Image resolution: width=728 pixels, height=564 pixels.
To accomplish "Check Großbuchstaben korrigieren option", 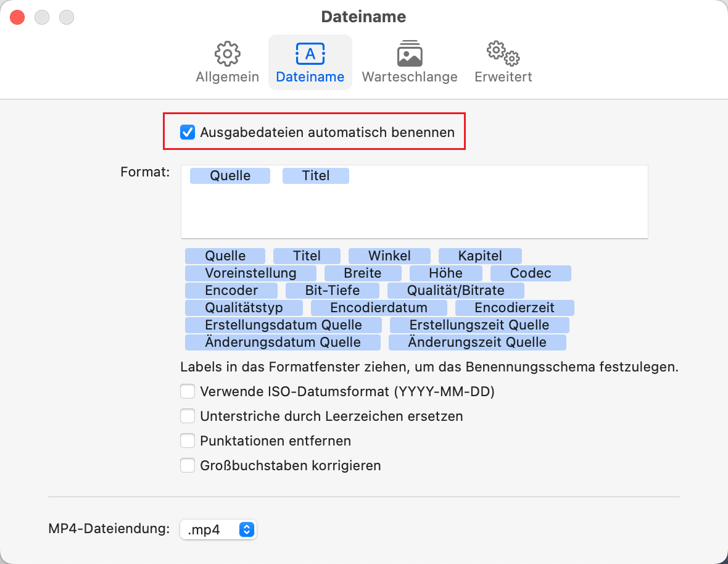I will tap(188, 465).
